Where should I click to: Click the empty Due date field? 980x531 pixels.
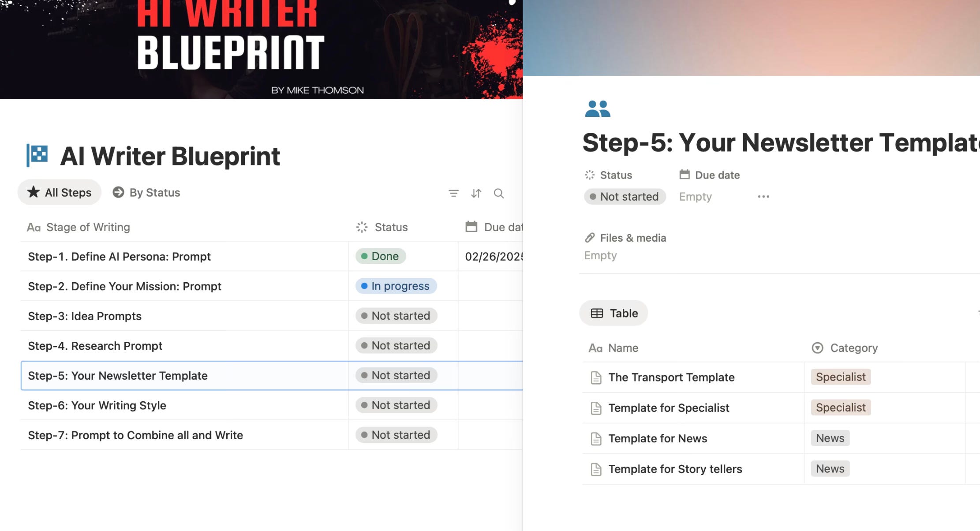(x=695, y=197)
